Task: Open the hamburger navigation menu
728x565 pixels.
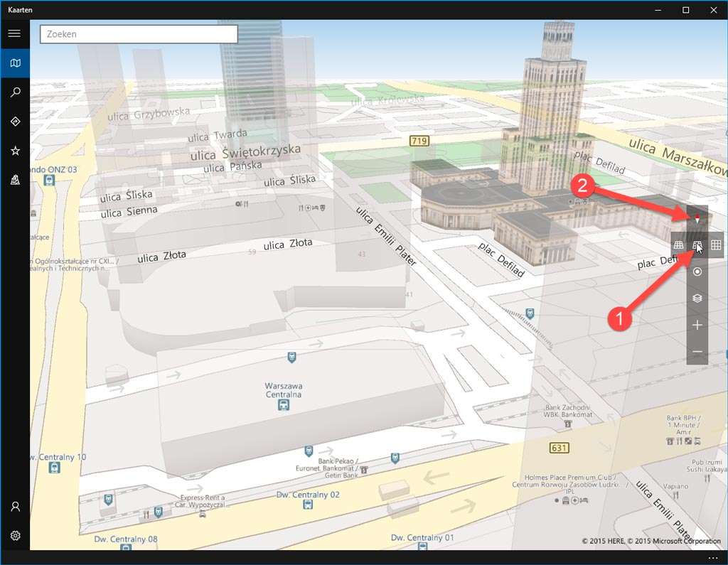Action: pyautogui.click(x=14, y=33)
